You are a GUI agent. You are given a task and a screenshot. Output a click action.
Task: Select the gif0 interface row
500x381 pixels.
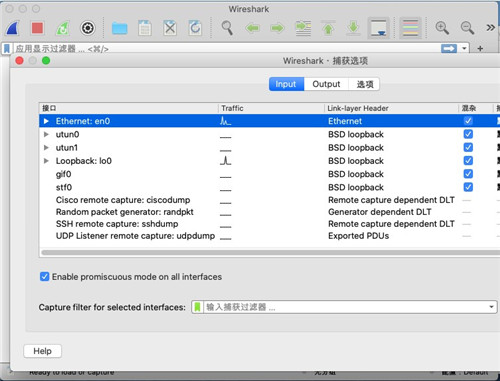[x=269, y=174]
